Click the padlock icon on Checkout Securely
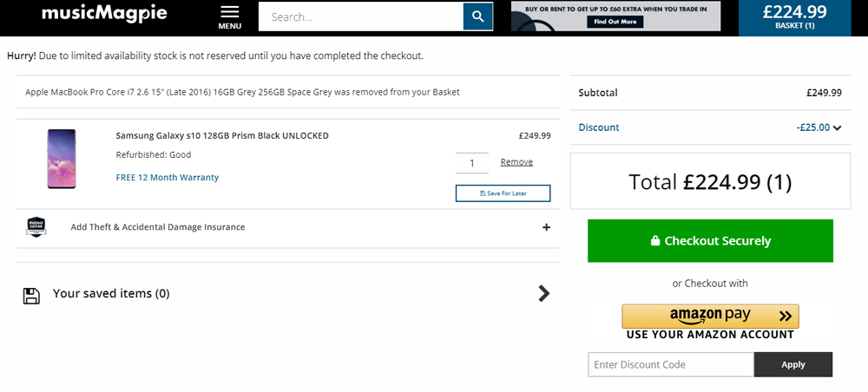The width and height of the screenshot is (868, 392). (x=655, y=240)
